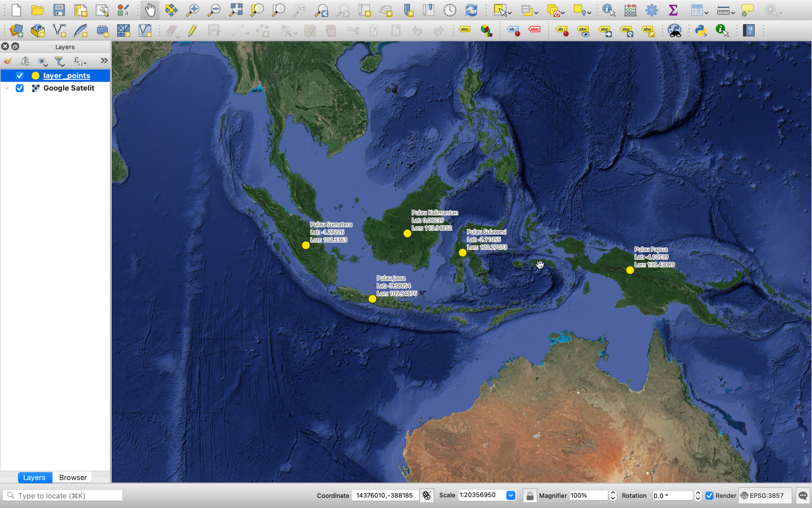Open Deselect Features dropdown arrow
Screen dimensions: 812x508
563,13
